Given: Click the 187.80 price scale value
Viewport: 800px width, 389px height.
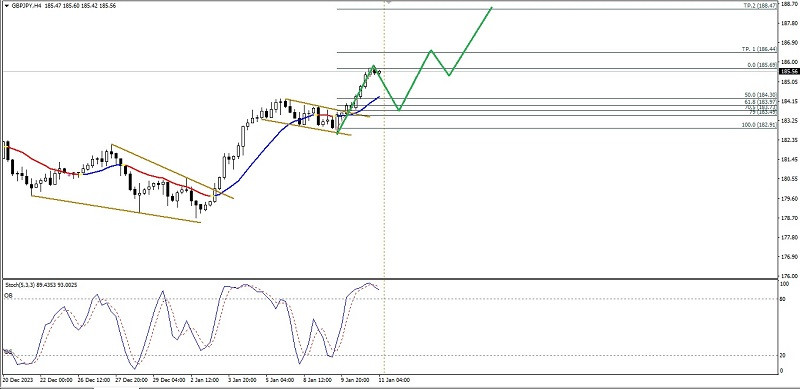Looking at the screenshot, I should [x=789, y=23].
